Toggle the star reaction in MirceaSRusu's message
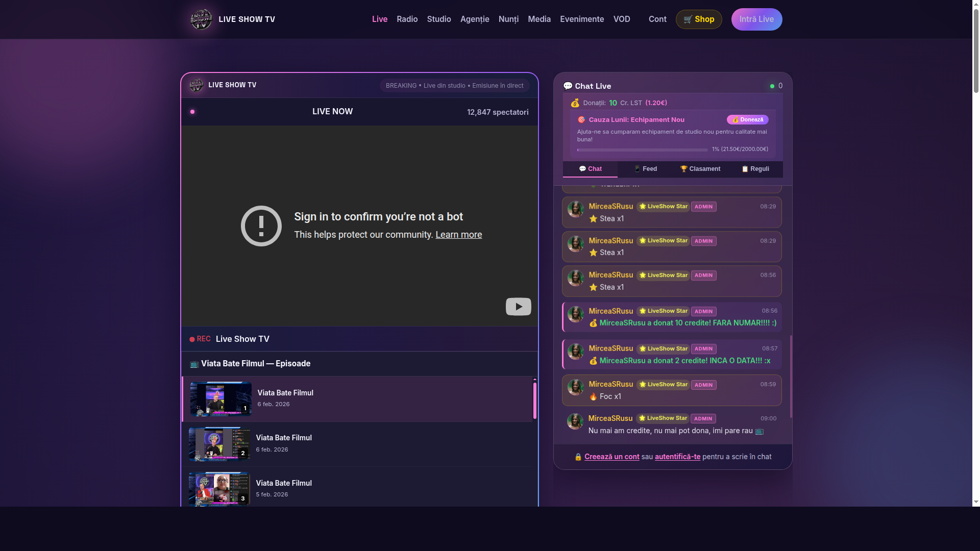 click(x=593, y=218)
